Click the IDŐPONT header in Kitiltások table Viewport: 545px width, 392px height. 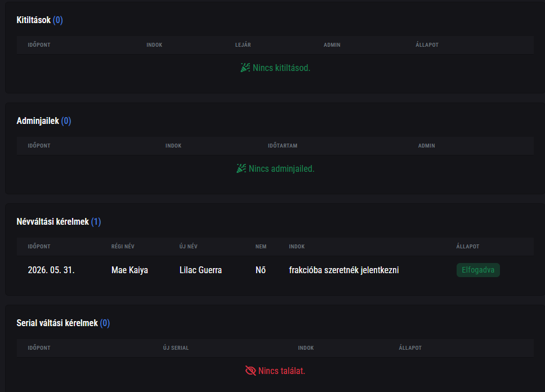click(39, 45)
